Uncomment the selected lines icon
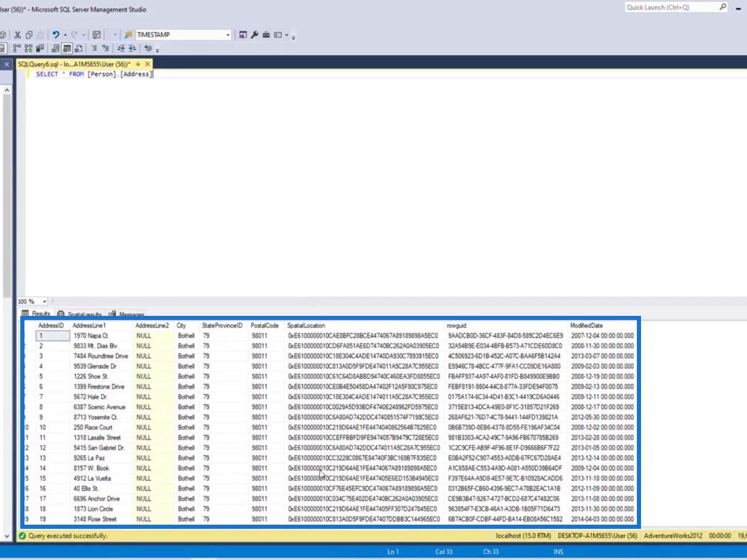This screenshot has width=747, height=560. [105, 48]
